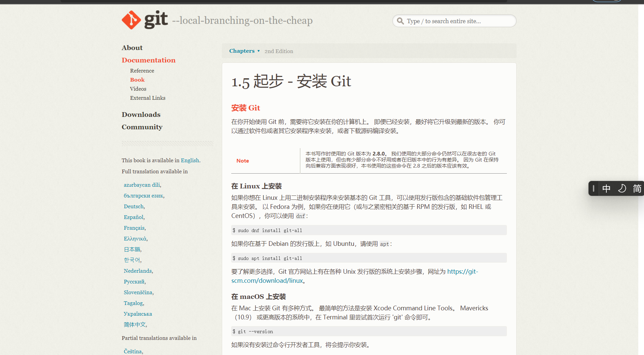Switch to the Deutsch translation
The height and width of the screenshot is (355, 644).
point(134,206)
